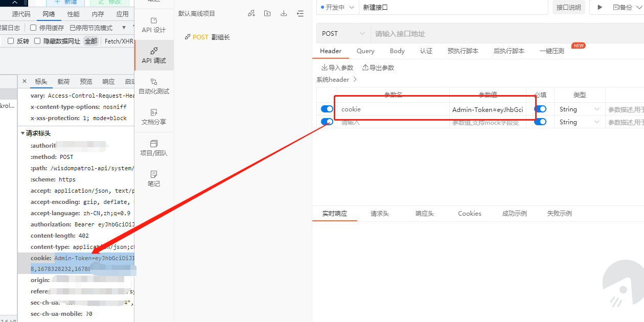
Task: Open the 笔记 sidebar section
Action: pos(154,178)
